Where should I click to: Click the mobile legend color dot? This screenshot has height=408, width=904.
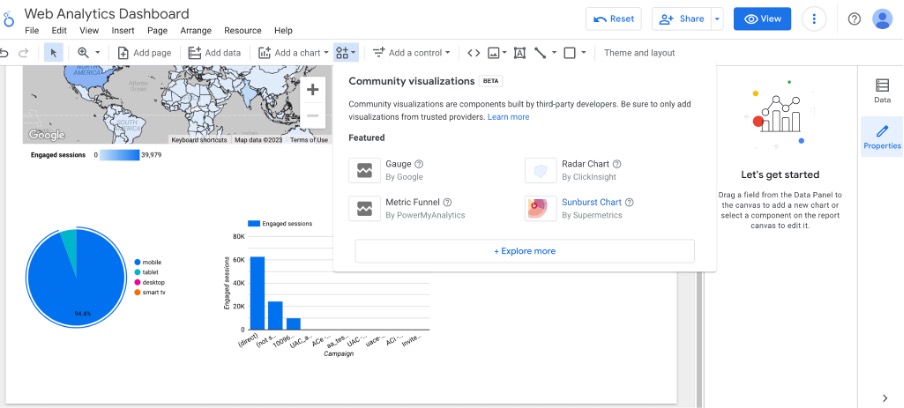(137, 262)
